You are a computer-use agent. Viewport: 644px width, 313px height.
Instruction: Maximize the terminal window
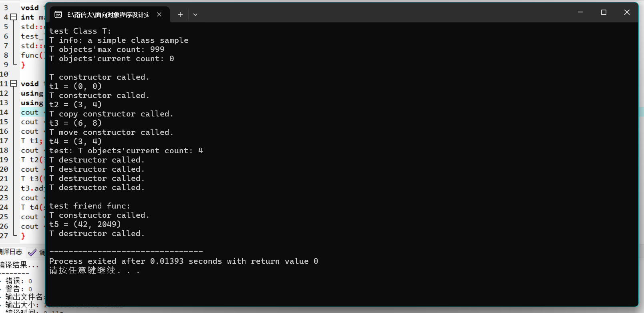point(604,12)
